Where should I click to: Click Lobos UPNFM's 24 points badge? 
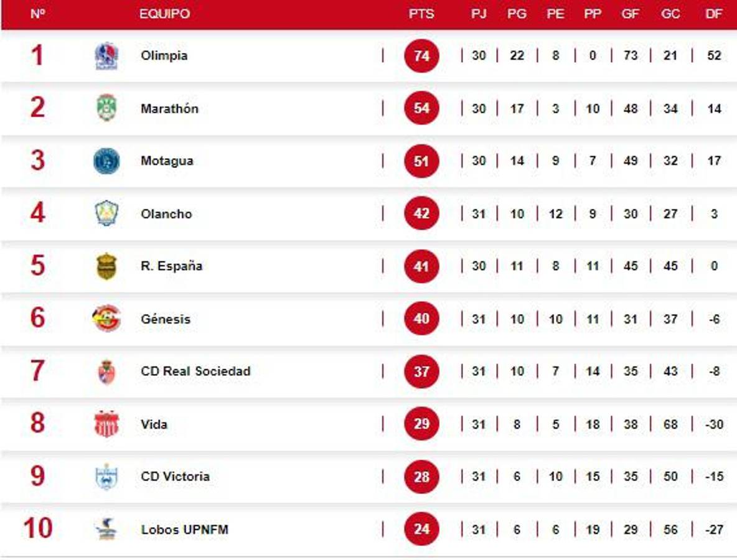[421, 530]
